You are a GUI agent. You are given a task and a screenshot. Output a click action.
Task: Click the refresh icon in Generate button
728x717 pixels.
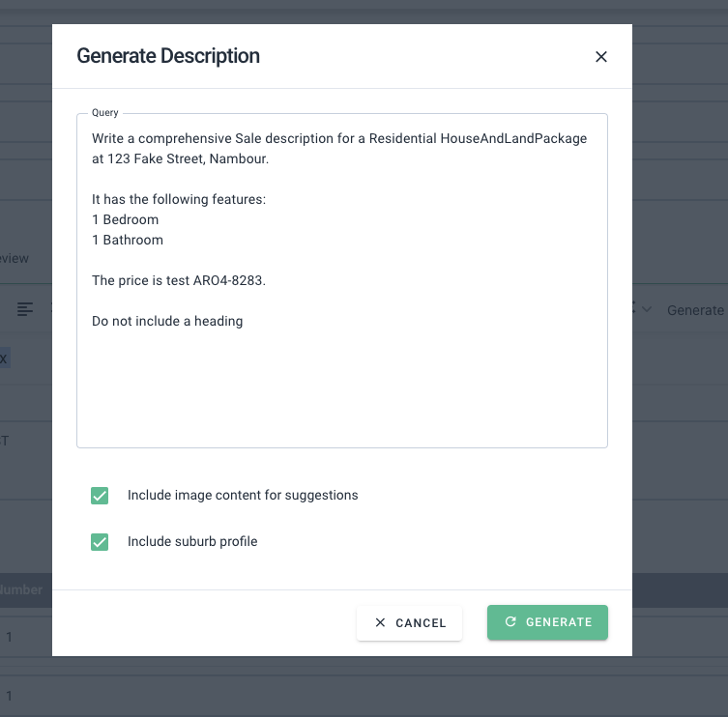tap(510, 623)
